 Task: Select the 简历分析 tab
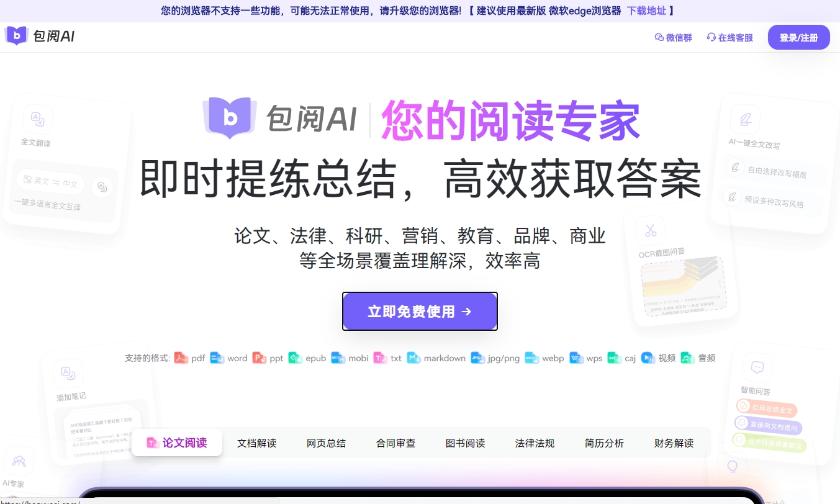(x=605, y=443)
